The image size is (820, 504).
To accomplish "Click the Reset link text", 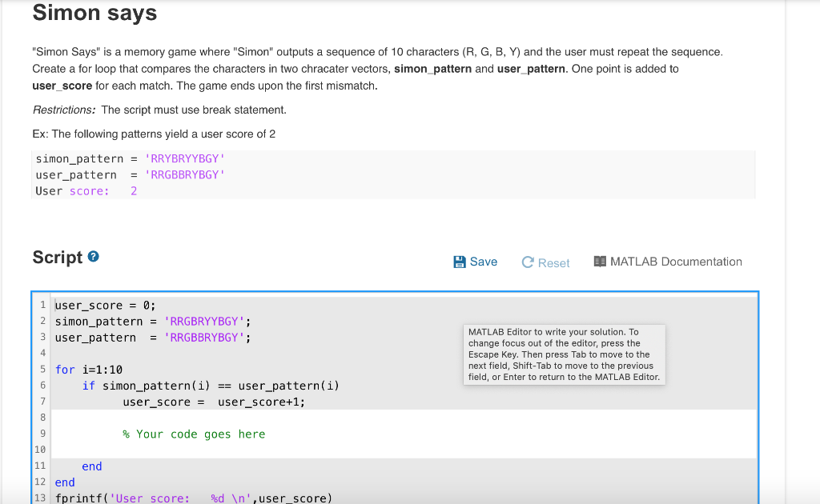I will click(x=553, y=262).
